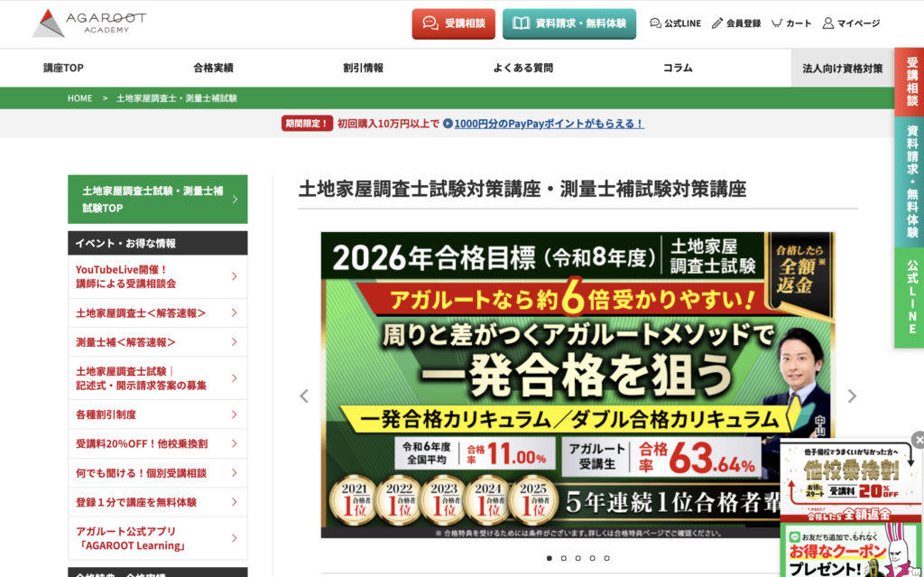The height and width of the screenshot is (577, 924).
Task: Select the first carousel pagination dot
Action: pos(549,558)
